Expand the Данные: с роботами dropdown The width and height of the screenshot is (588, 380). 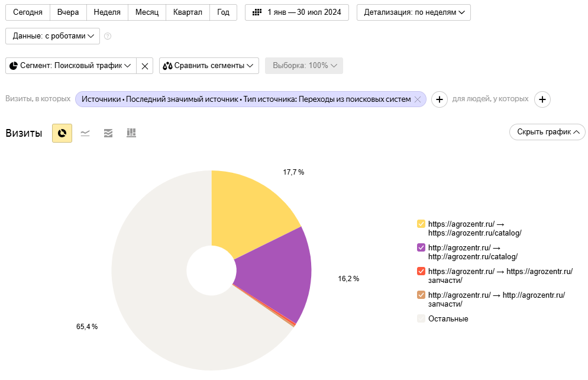(x=53, y=36)
